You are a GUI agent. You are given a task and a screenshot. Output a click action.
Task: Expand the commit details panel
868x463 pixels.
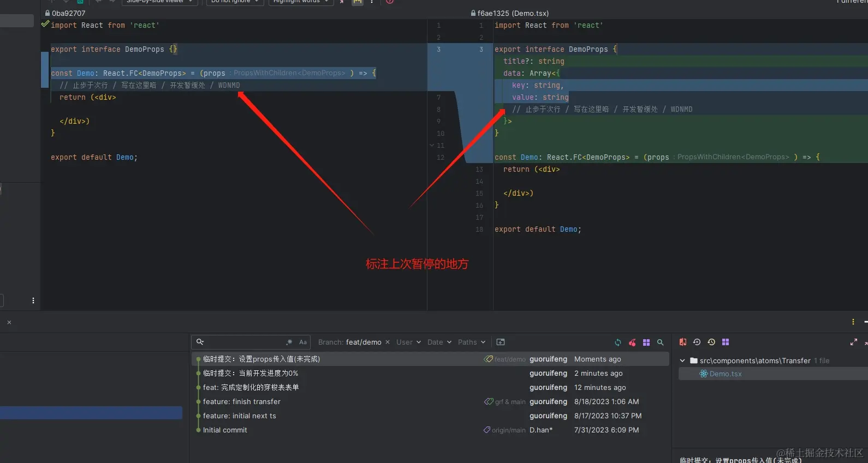(854, 342)
